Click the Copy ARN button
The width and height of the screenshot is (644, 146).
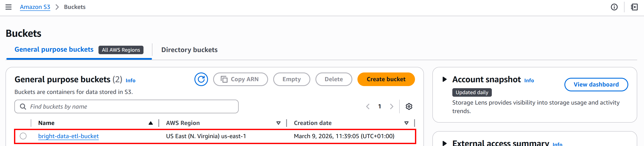click(240, 79)
